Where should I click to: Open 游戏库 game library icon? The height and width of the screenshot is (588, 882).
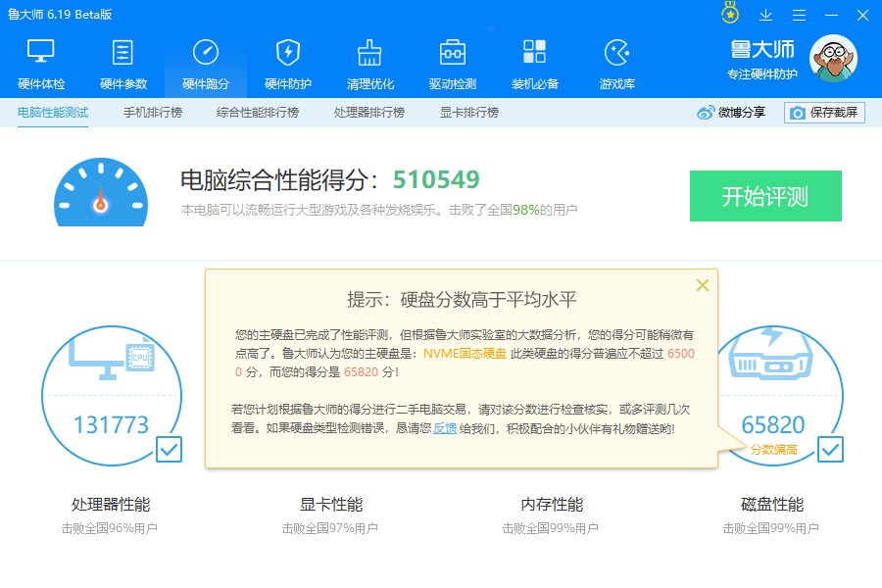(x=617, y=64)
